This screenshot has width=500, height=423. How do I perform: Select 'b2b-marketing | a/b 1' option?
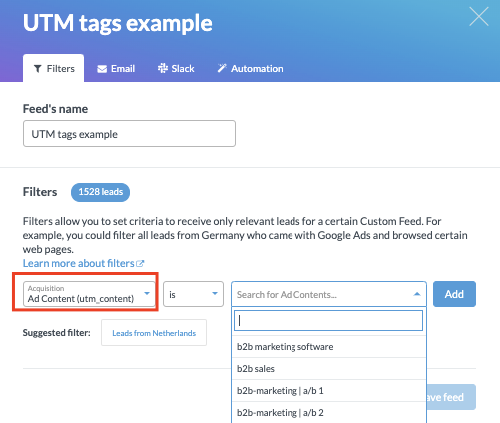pos(329,391)
